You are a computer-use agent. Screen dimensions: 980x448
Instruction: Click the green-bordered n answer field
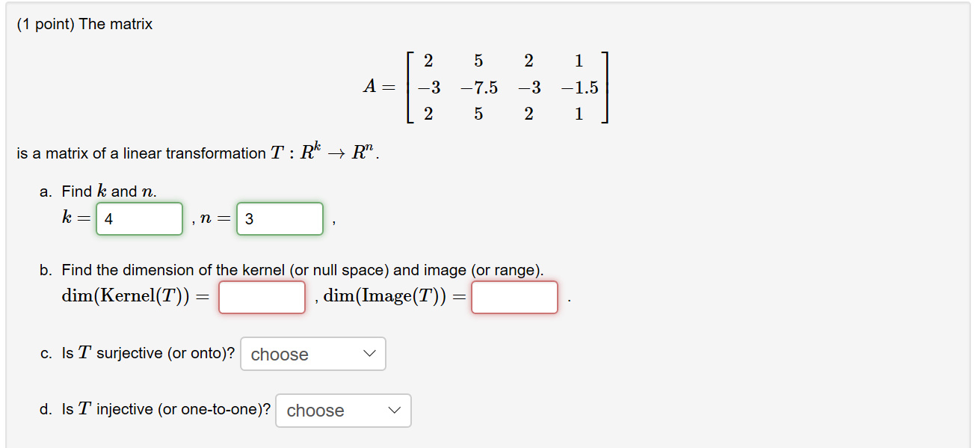point(280,218)
